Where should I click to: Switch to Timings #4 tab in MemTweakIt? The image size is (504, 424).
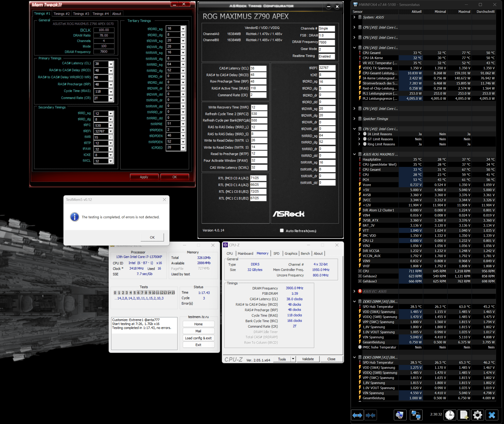click(100, 14)
